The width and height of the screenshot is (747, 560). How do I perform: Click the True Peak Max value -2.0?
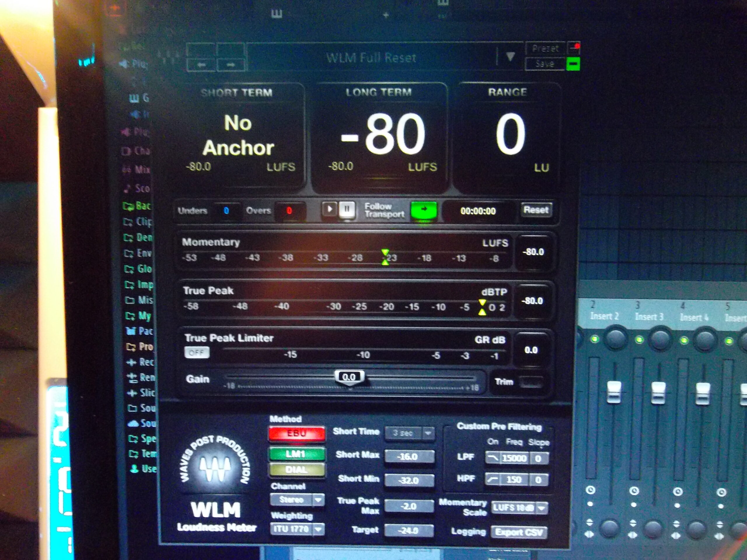point(409,506)
